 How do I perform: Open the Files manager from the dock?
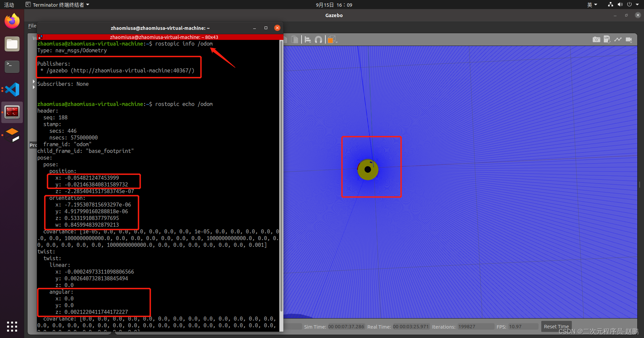[12, 44]
